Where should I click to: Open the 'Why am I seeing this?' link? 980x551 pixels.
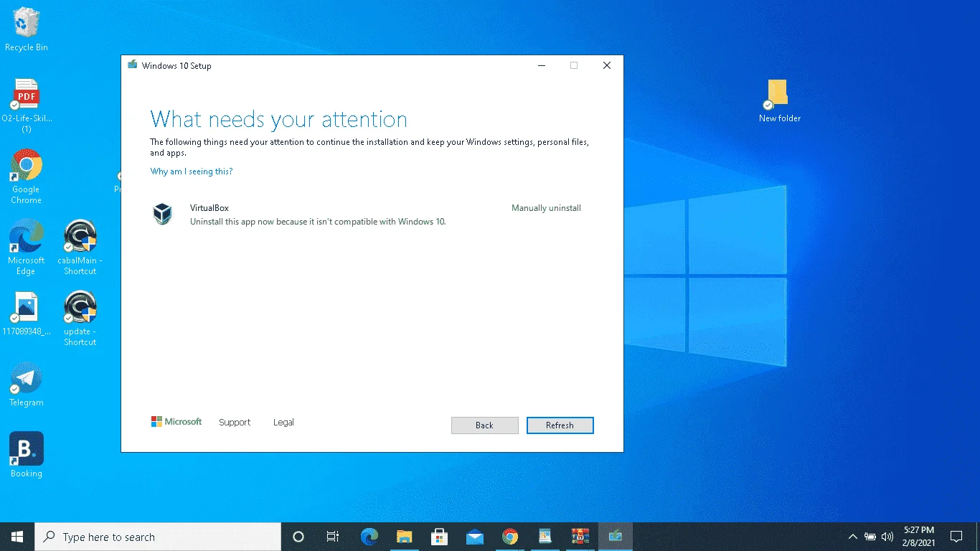coord(192,171)
